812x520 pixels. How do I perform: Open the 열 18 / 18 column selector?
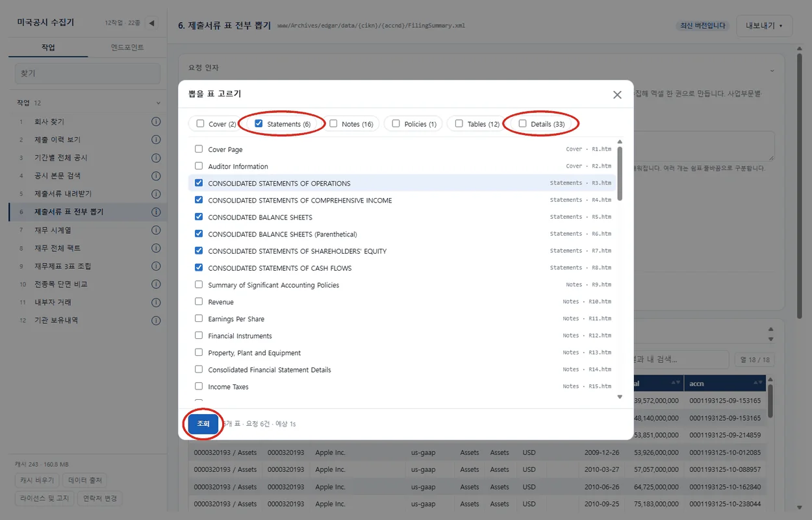tap(754, 360)
